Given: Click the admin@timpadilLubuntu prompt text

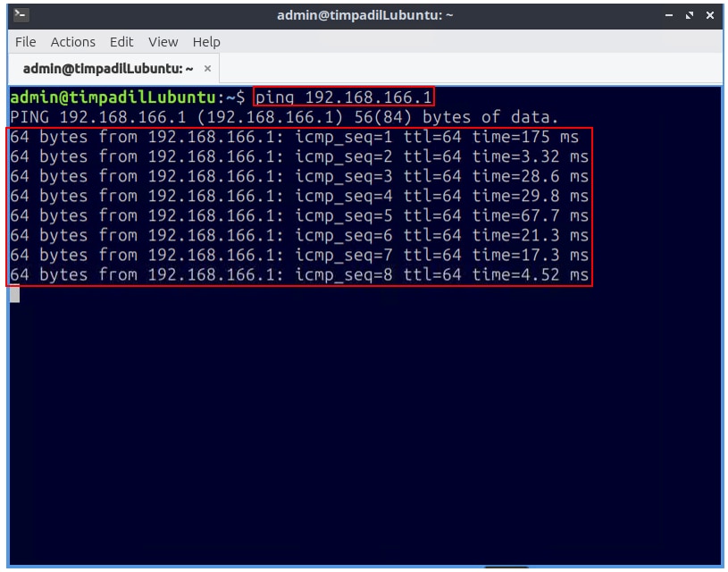Looking at the screenshot, I should click(x=113, y=97).
